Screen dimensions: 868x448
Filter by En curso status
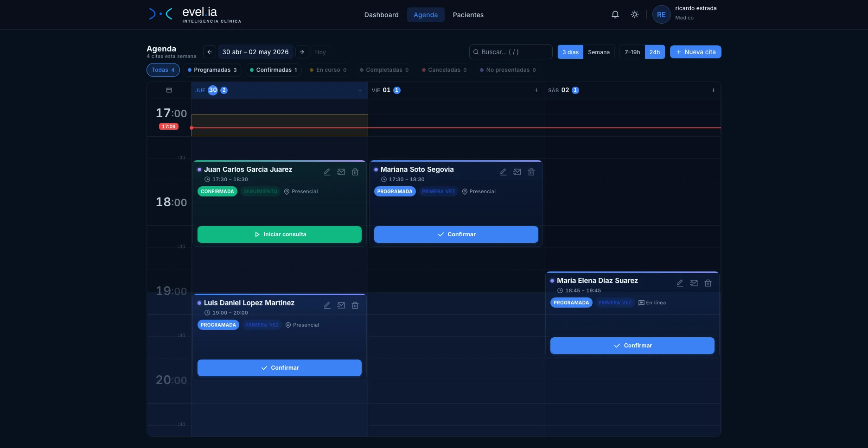click(x=328, y=70)
